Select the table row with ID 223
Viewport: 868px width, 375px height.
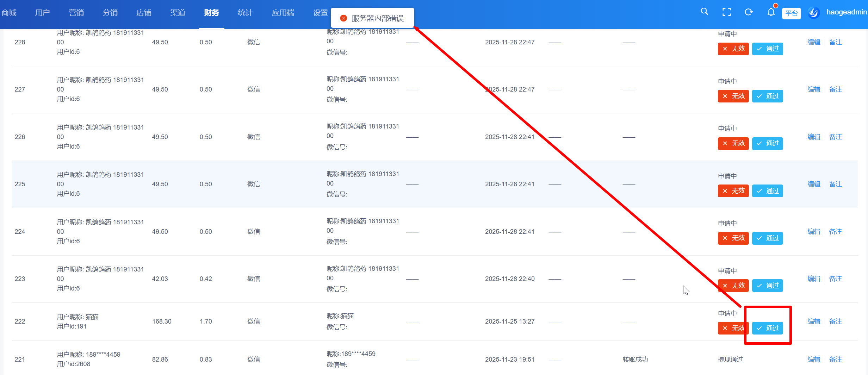click(x=20, y=279)
